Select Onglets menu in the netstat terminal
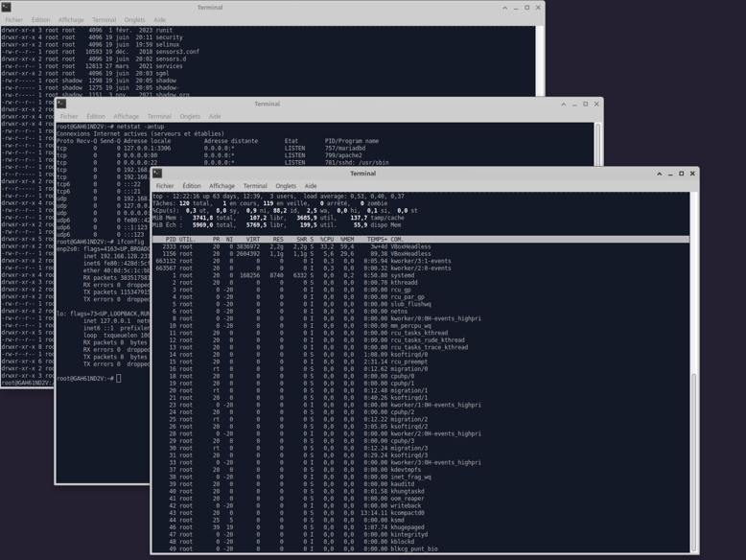Screen dimensions: 746x560 (x=190, y=116)
